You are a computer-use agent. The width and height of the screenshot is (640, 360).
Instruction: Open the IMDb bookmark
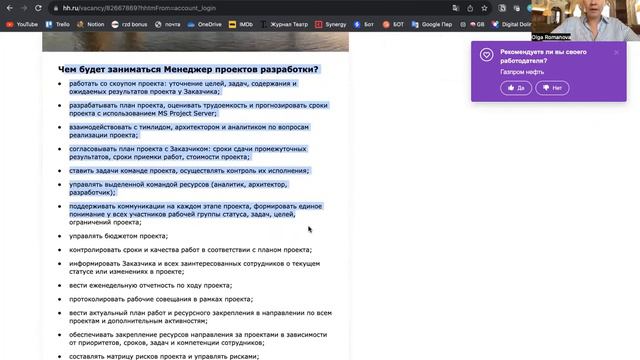click(241, 24)
